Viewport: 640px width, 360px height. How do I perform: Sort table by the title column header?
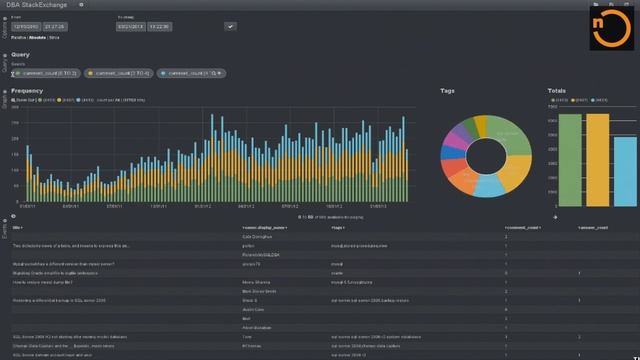(18, 228)
